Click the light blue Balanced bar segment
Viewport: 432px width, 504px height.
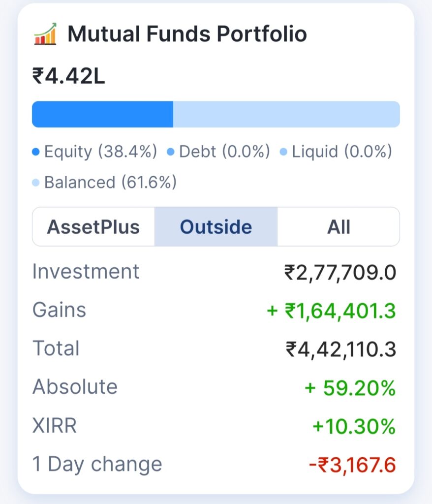[x=286, y=114]
